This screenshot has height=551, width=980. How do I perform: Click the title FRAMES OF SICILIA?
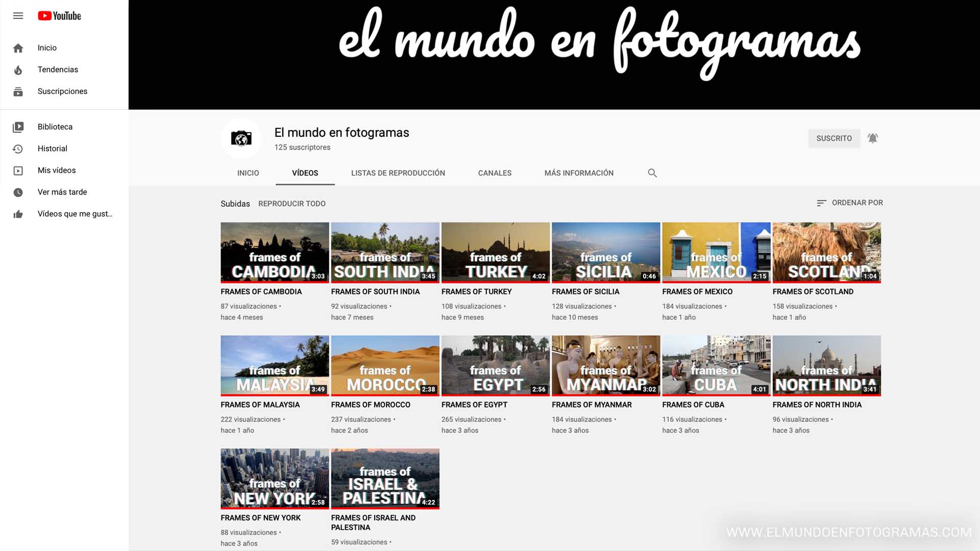[585, 292]
